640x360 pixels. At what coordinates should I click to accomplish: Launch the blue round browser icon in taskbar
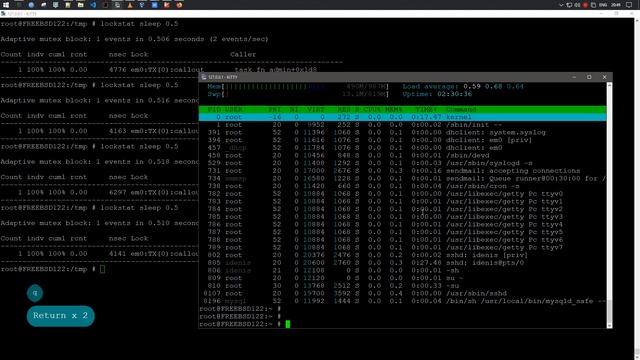pyautogui.click(x=31, y=5)
